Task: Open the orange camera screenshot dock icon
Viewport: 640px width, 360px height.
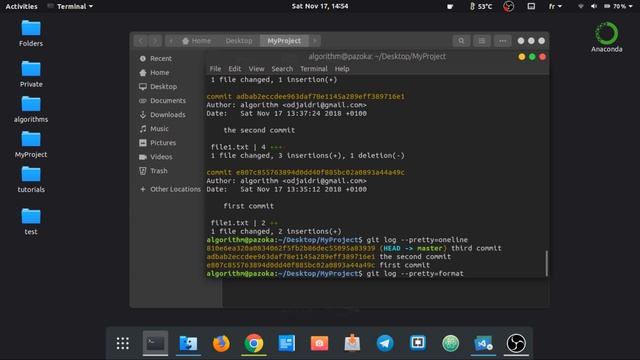Action: pyautogui.click(x=319, y=343)
